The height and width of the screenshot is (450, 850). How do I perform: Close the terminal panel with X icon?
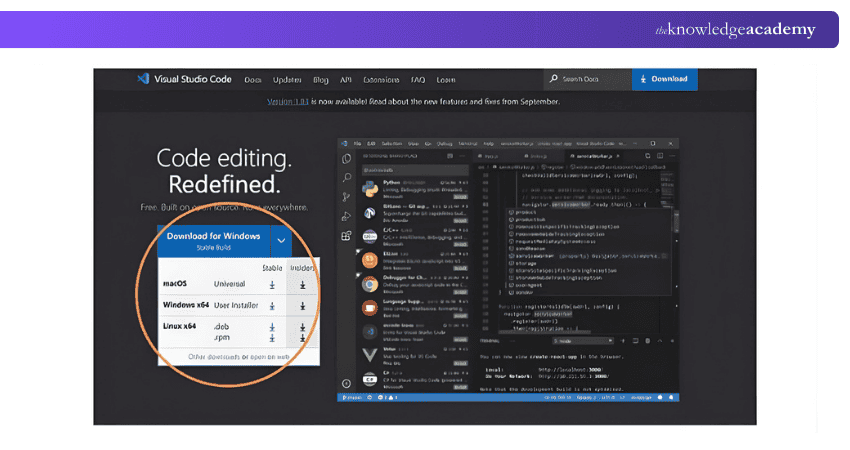point(672,341)
